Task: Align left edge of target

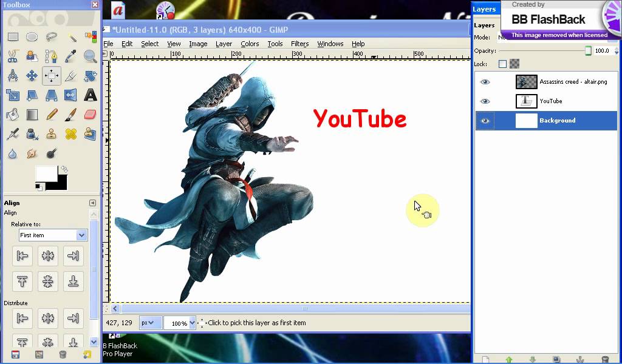Action: pyautogui.click(x=22, y=256)
